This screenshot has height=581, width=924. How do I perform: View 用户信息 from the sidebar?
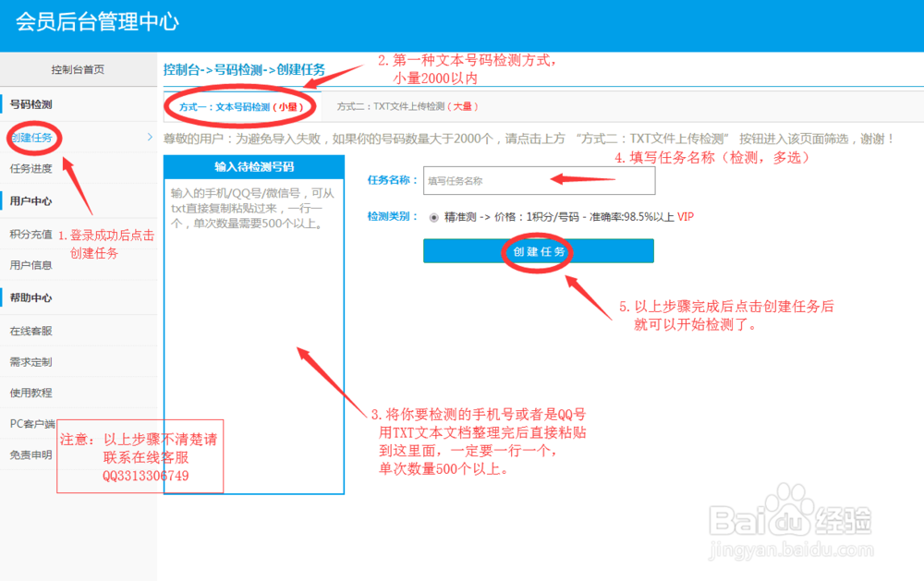(32, 265)
